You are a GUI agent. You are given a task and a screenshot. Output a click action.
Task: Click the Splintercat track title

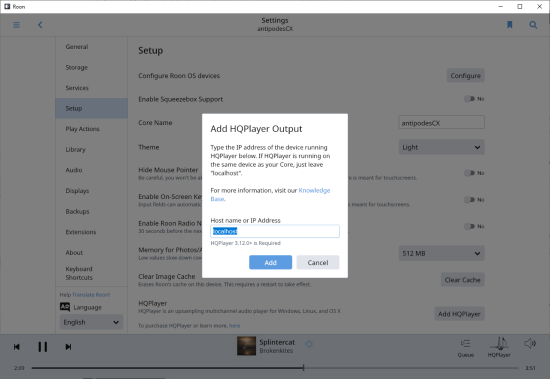[277, 342]
